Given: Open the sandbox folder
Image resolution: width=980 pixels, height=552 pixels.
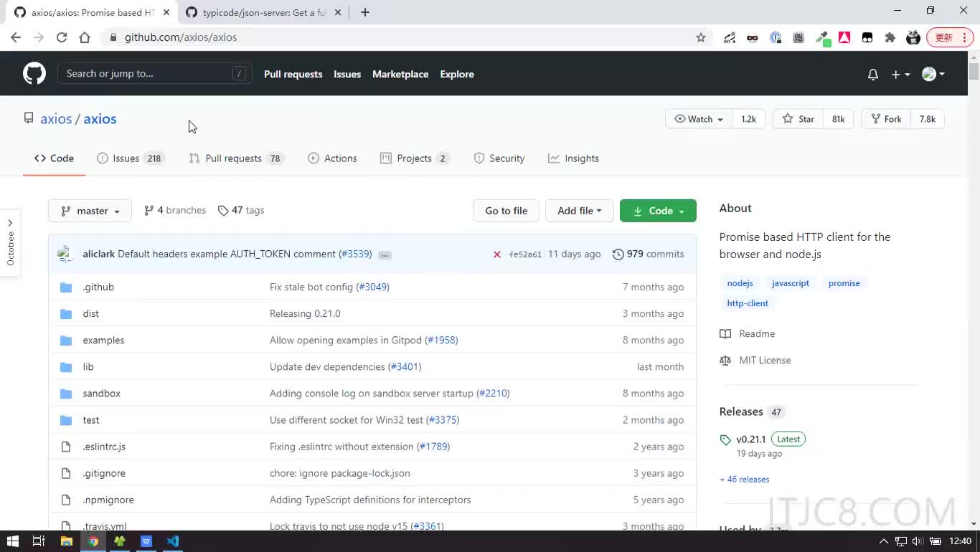Looking at the screenshot, I should [101, 393].
